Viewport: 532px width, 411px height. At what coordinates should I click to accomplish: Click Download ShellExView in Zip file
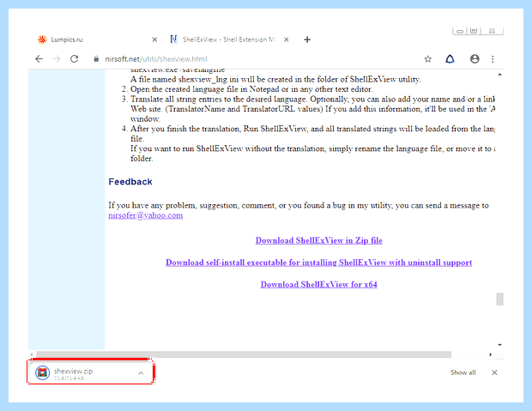(x=319, y=240)
